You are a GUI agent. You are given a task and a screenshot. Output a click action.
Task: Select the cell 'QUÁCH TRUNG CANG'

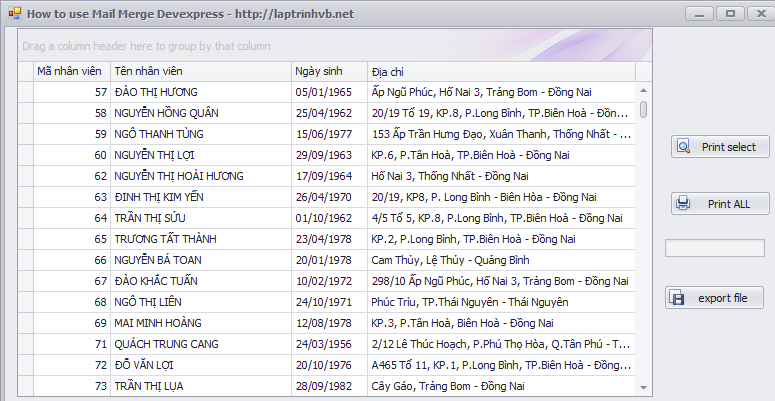[201, 344]
